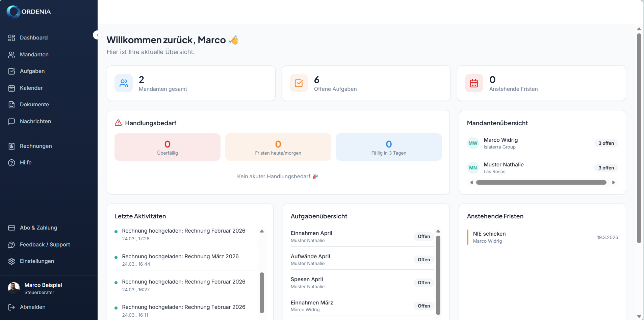Image resolution: width=644 pixels, height=320 pixels.
Task: Click the Einstellungen gear icon
Action: tap(11, 261)
